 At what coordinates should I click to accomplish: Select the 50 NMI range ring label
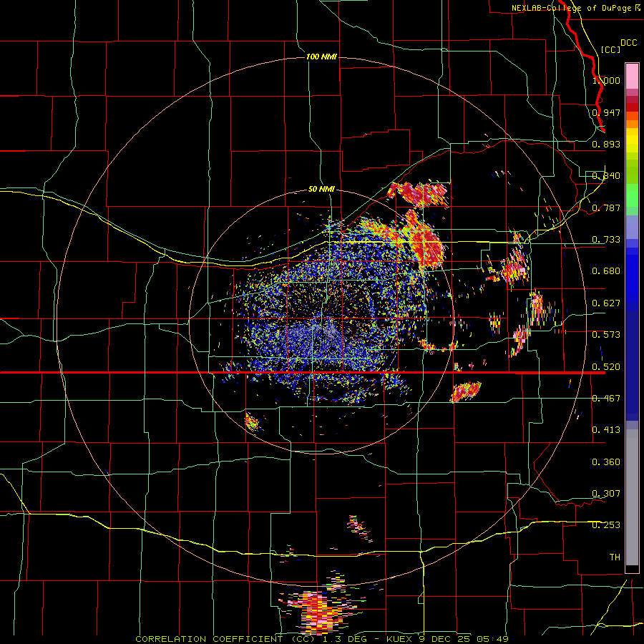tap(321, 190)
